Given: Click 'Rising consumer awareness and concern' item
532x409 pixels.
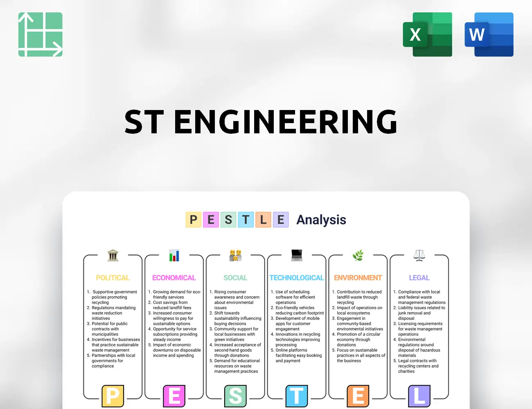Looking at the screenshot, I should [x=234, y=300].
